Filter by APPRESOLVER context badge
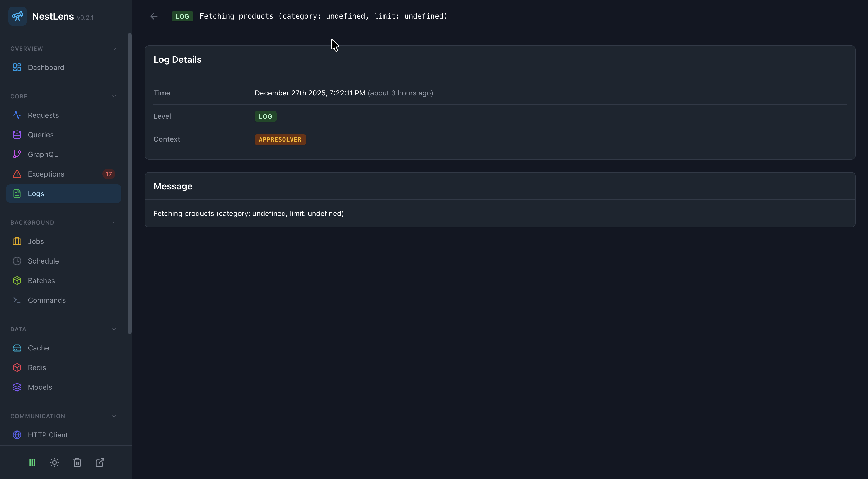Image resolution: width=868 pixels, height=479 pixels. click(280, 139)
